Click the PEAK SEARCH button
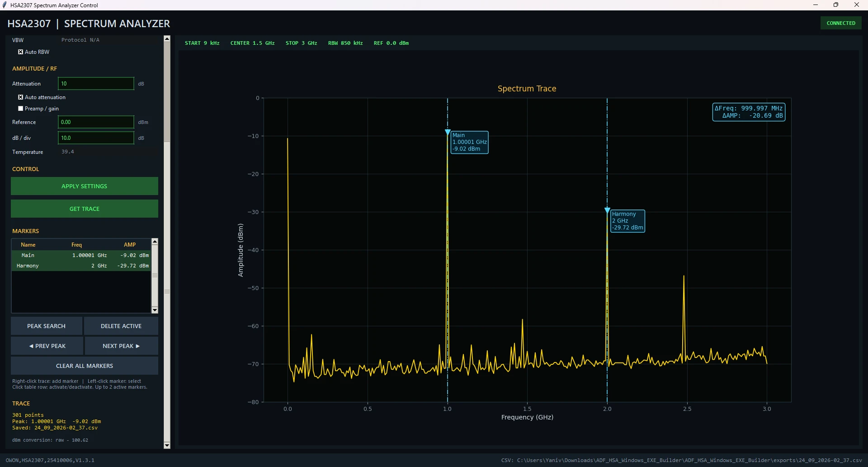 47,326
